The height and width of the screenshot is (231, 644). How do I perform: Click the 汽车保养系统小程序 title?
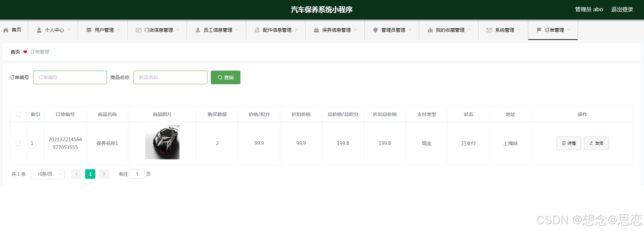coord(322,10)
